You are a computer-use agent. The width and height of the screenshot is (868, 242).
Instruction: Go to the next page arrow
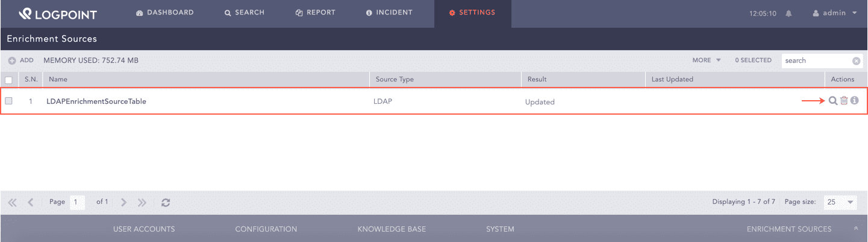123,203
